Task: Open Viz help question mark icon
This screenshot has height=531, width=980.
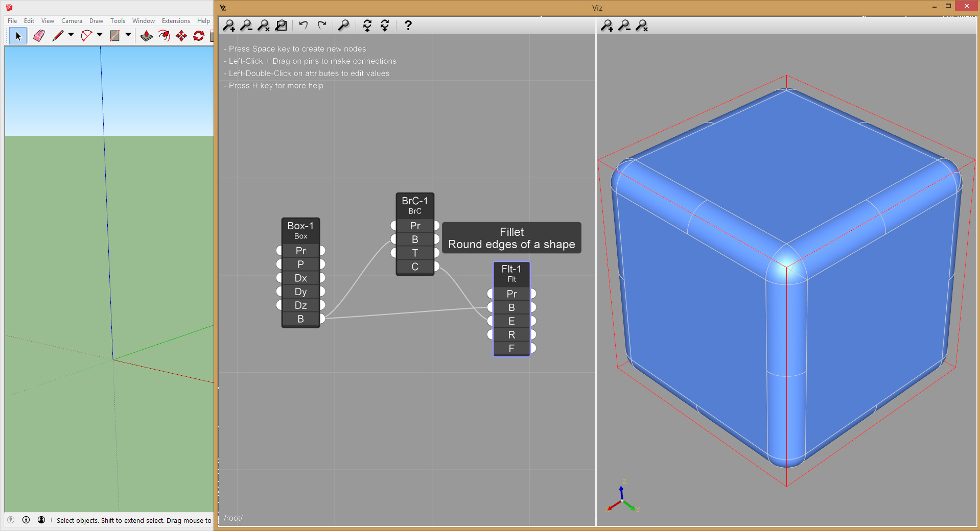Action: pos(408,25)
